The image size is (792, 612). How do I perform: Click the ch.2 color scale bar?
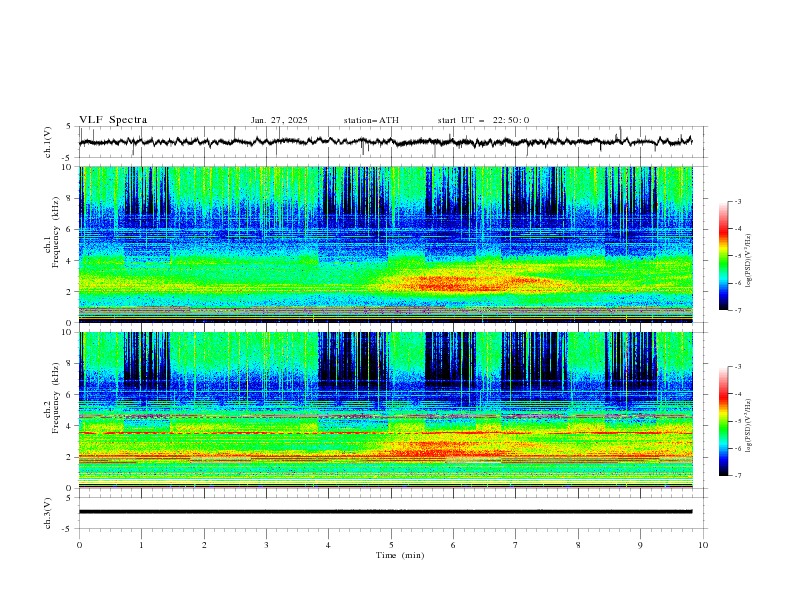click(x=723, y=421)
